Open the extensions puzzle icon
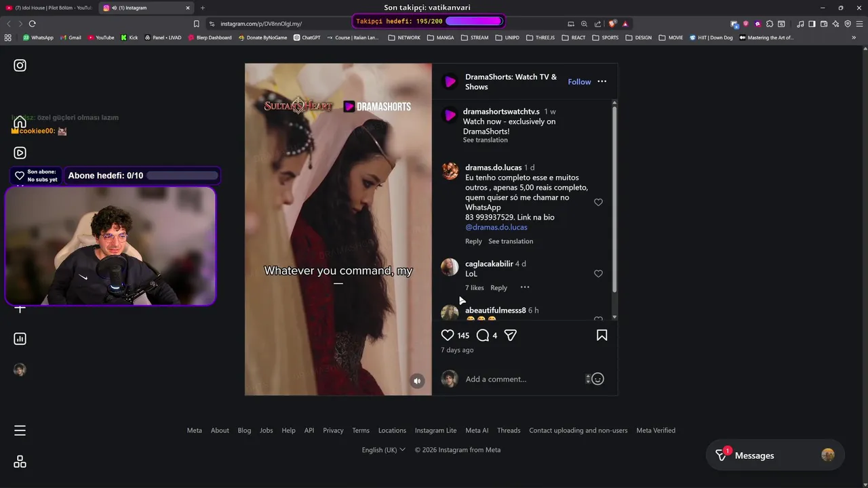Image resolution: width=868 pixels, height=488 pixels. (x=770, y=24)
